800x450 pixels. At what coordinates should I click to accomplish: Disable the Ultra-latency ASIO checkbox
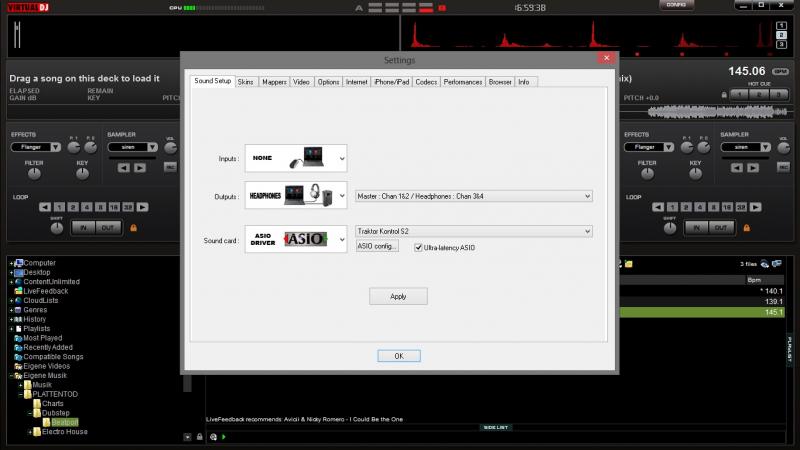pyautogui.click(x=418, y=246)
